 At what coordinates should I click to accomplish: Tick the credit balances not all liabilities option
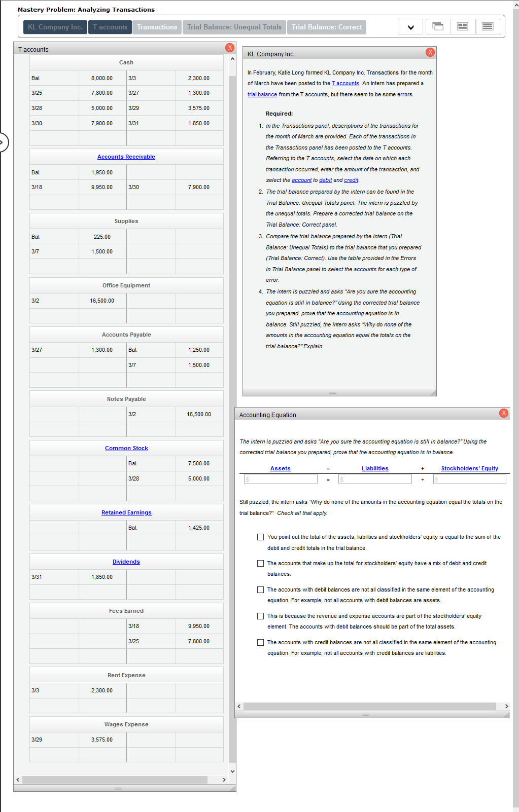tap(260, 642)
